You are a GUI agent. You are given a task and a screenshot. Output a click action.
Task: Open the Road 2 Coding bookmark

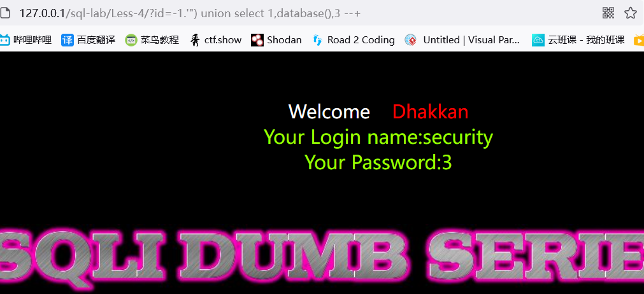pyautogui.click(x=361, y=40)
